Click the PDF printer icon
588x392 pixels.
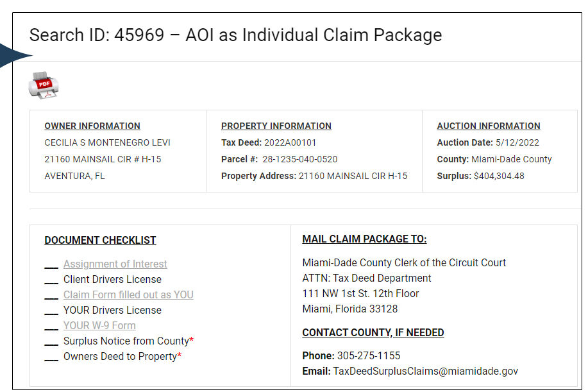point(43,85)
